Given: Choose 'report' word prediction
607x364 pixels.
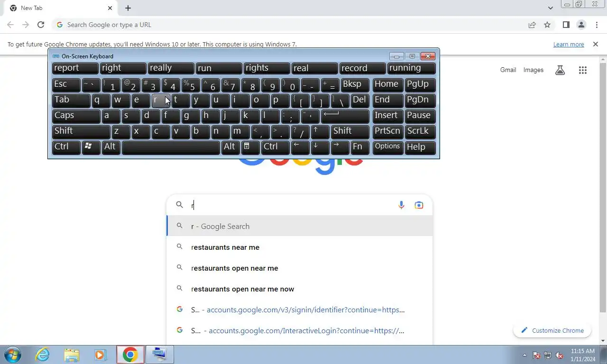Looking at the screenshot, I should [x=75, y=68].
